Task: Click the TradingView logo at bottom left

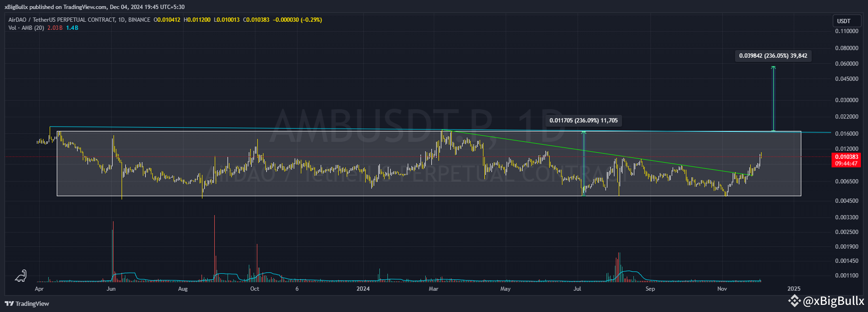Action: coord(27,303)
